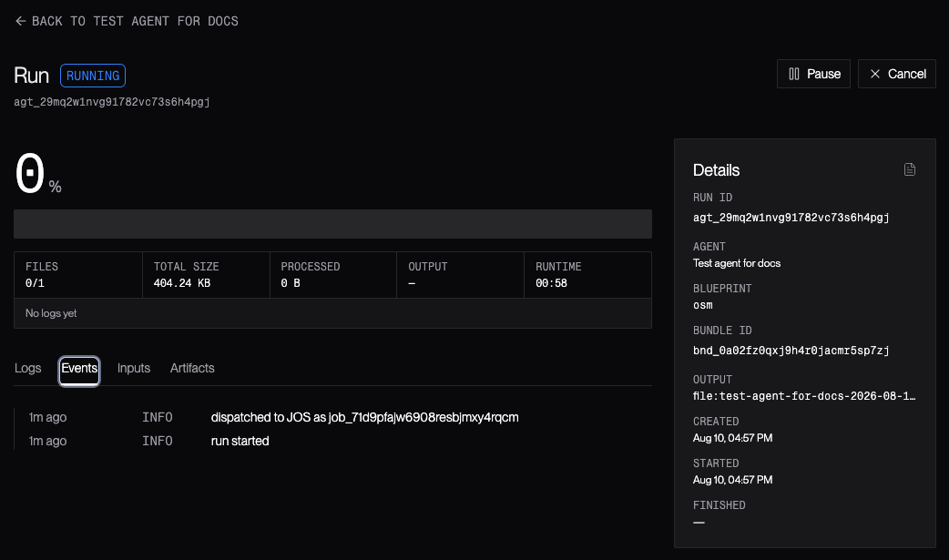Image resolution: width=949 pixels, height=560 pixels.
Task: Click the back arrow icon
Action: [x=20, y=21]
